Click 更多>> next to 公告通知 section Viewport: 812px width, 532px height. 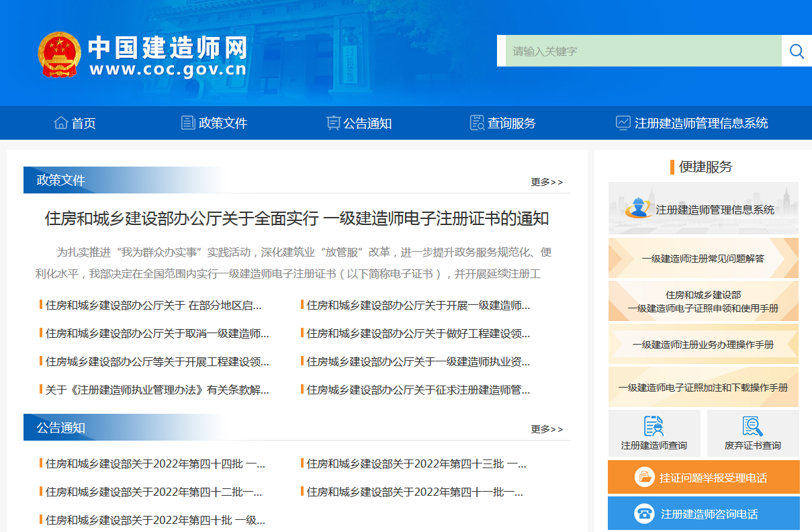[547, 428]
